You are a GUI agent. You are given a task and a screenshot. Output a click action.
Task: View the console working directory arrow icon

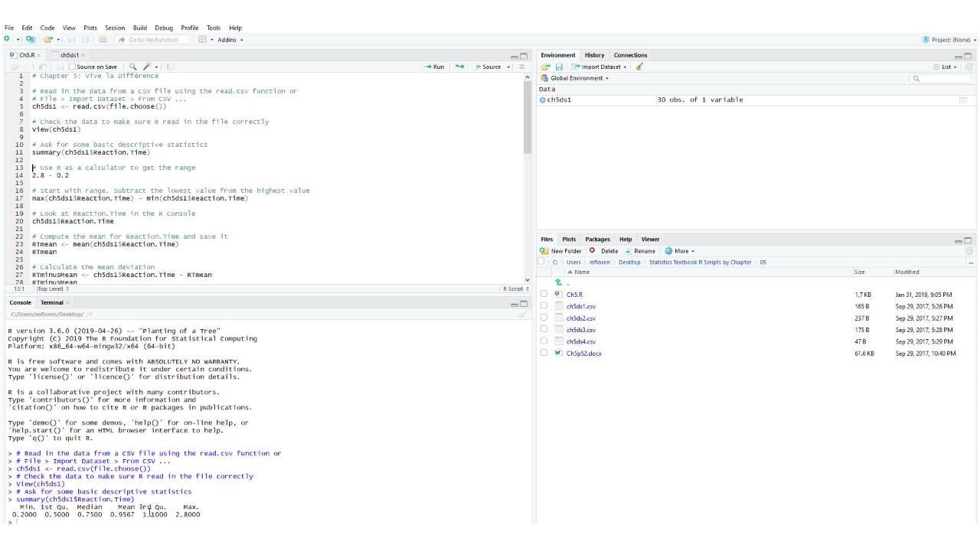coord(90,315)
